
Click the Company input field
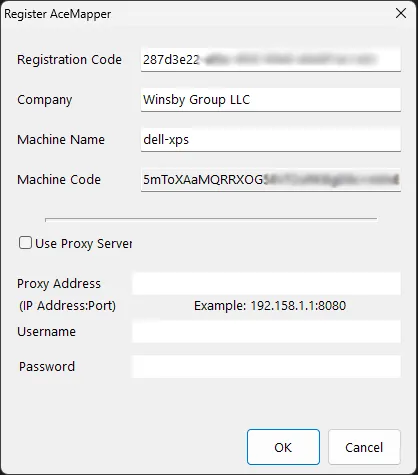271,100
